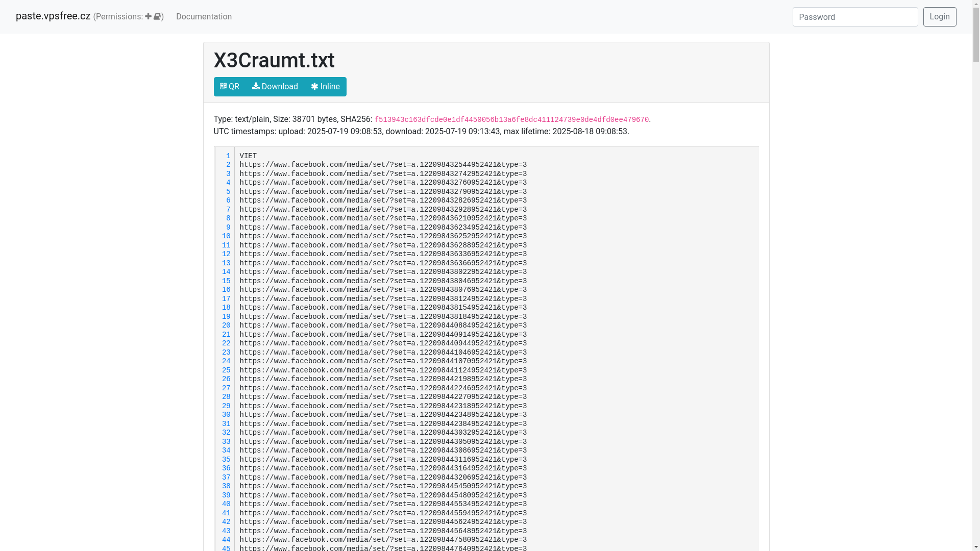Jump to line number 37
Image resolution: width=980 pixels, height=551 pixels.
(226, 478)
